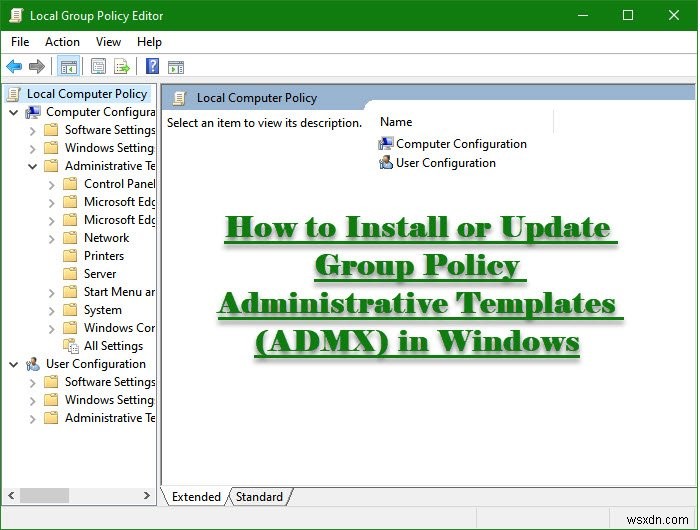This screenshot has height=530, width=700.
Task: Select Software Settings label under User Configuration
Action: [x=110, y=382]
